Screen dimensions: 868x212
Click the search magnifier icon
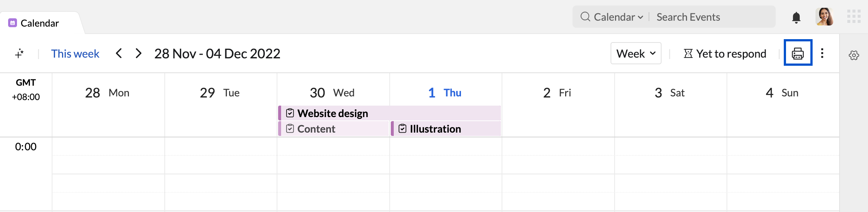click(x=585, y=17)
